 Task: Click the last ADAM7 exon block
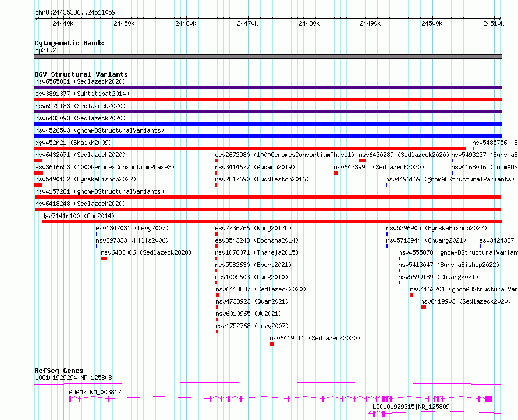(x=488, y=399)
